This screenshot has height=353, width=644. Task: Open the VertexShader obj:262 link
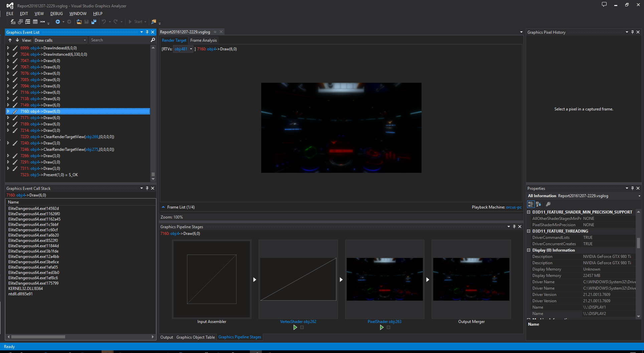[x=298, y=322]
